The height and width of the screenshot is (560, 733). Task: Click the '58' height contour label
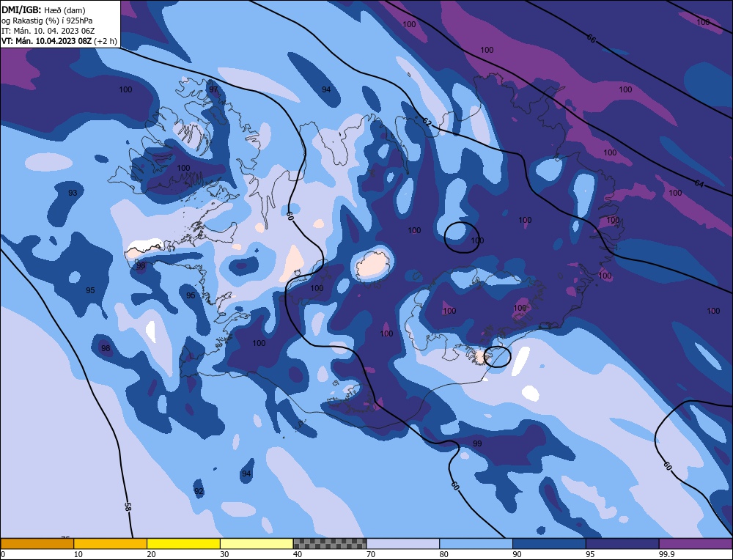[128, 506]
